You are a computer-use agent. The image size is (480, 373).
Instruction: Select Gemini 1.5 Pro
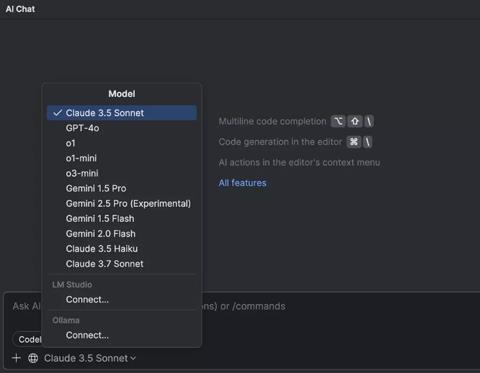[x=122, y=188]
